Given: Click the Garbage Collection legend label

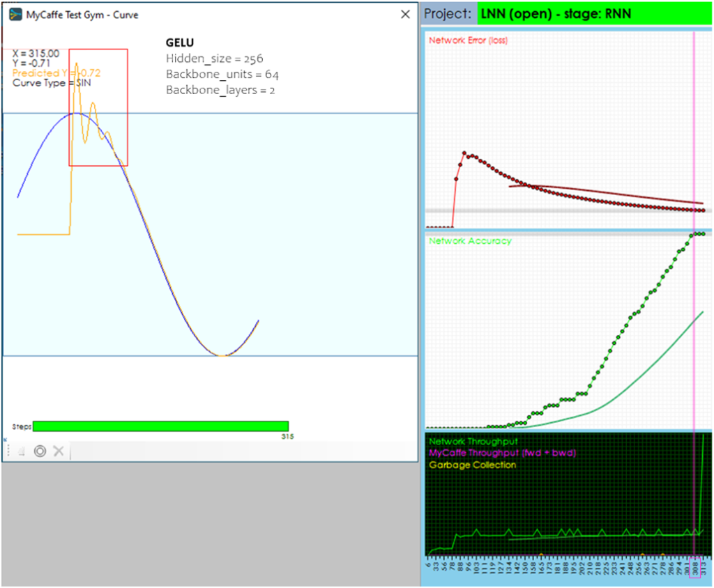Looking at the screenshot, I should (x=472, y=464).
